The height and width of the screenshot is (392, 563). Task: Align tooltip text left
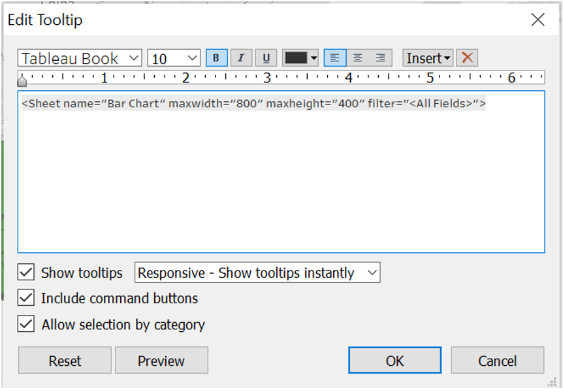click(x=334, y=58)
